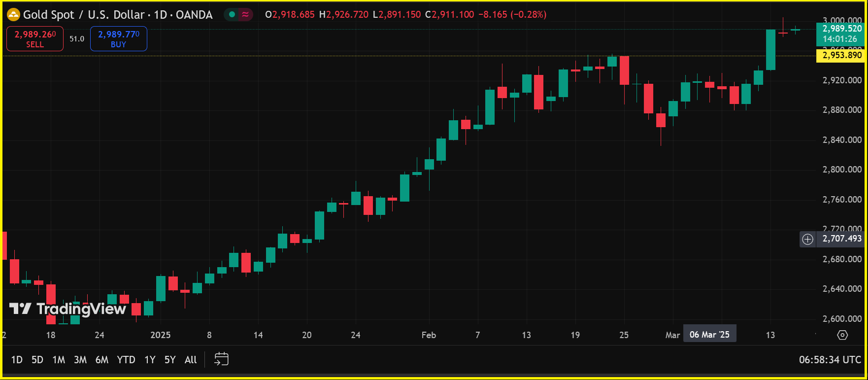Click the plus icon beside 2,707.493
Screen dimensions: 868x380
(x=807, y=239)
